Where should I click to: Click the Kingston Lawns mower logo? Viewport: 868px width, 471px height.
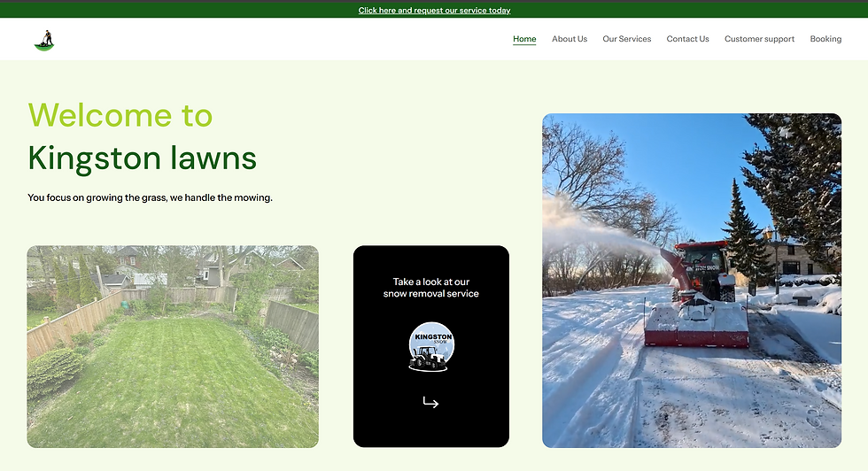pyautogui.click(x=44, y=41)
